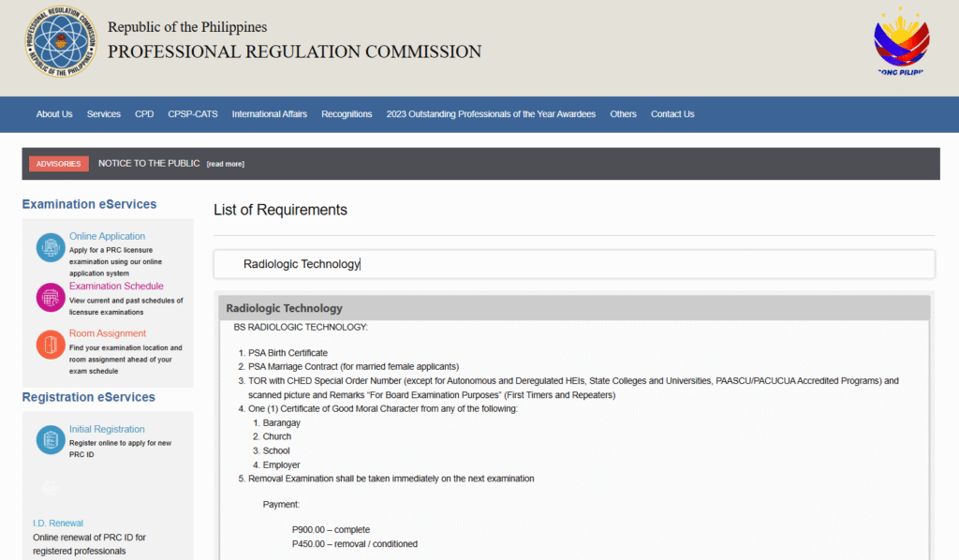The width and height of the screenshot is (959, 560).
Task: Click the Bagong Pilipinas sun logo
Action: [x=899, y=41]
